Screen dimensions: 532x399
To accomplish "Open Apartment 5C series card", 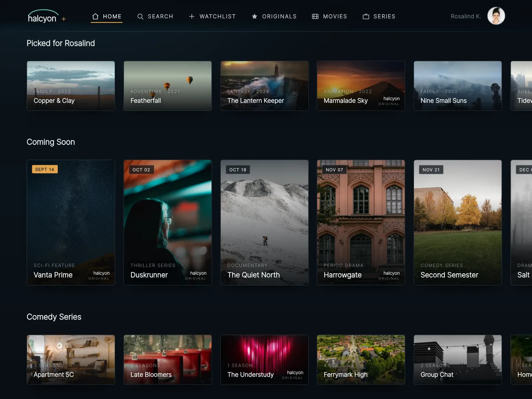I will 71,360.
